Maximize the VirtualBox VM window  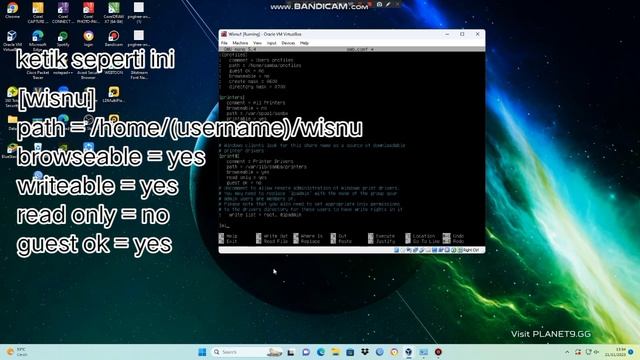click(x=462, y=34)
